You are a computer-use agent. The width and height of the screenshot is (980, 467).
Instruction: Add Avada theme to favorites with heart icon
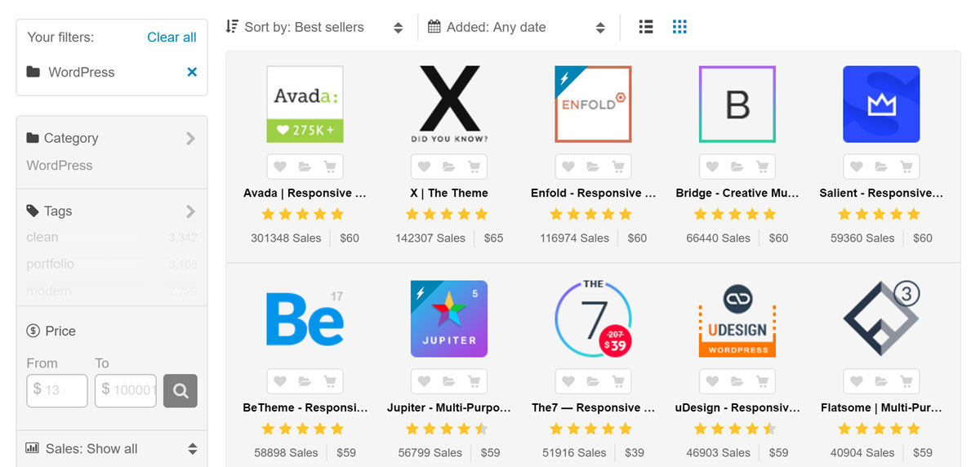click(280, 167)
